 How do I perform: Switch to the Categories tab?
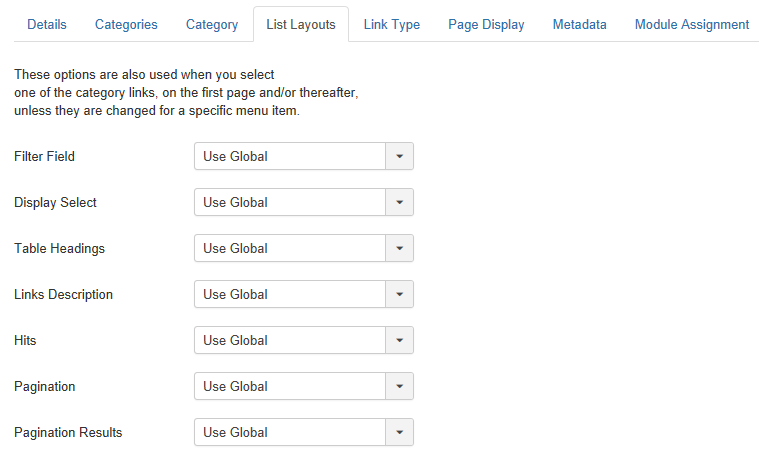[x=126, y=24]
